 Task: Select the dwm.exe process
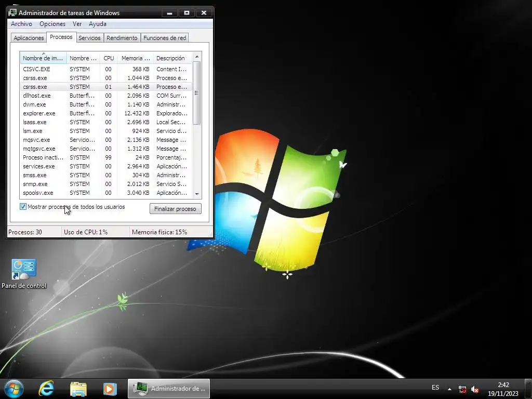click(x=106, y=104)
